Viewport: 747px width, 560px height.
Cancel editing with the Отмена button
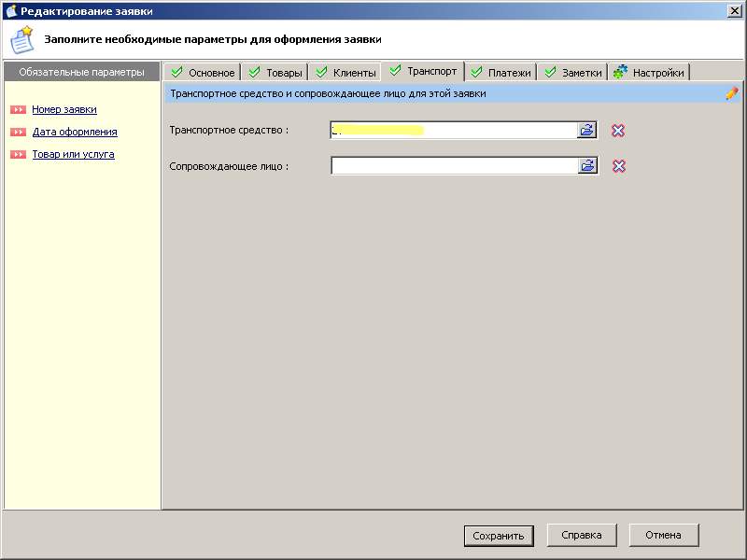(x=664, y=535)
